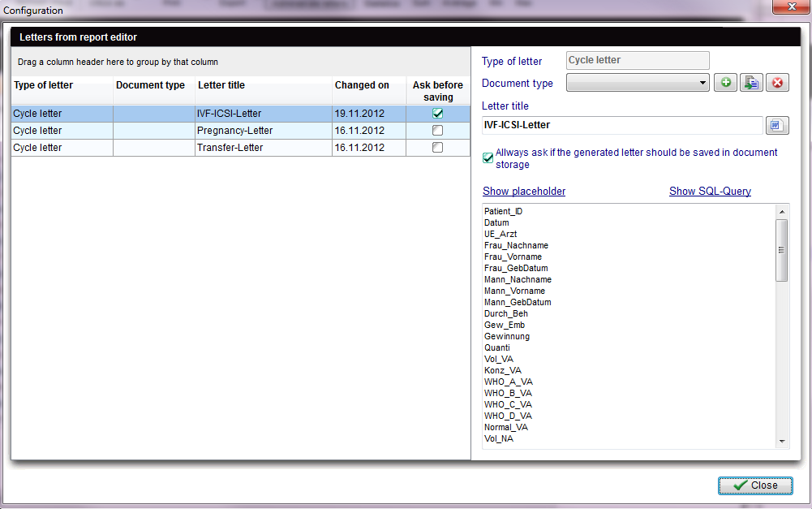This screenshot has width=812, height=509.
Task: Copy the selected letter using duplicate icon
Action: tap(751, 83)
